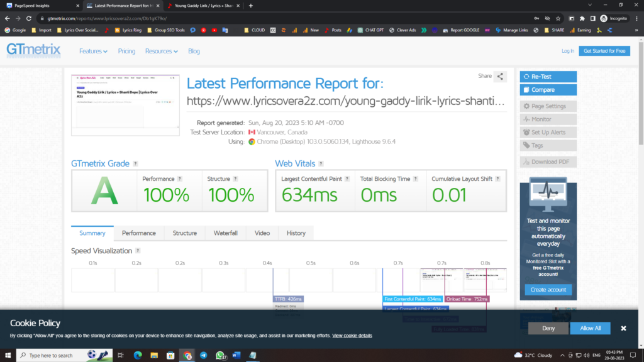
Task: Open Chrome tab search dropdown
Action: pyautogui.click(x=590, y=5)
